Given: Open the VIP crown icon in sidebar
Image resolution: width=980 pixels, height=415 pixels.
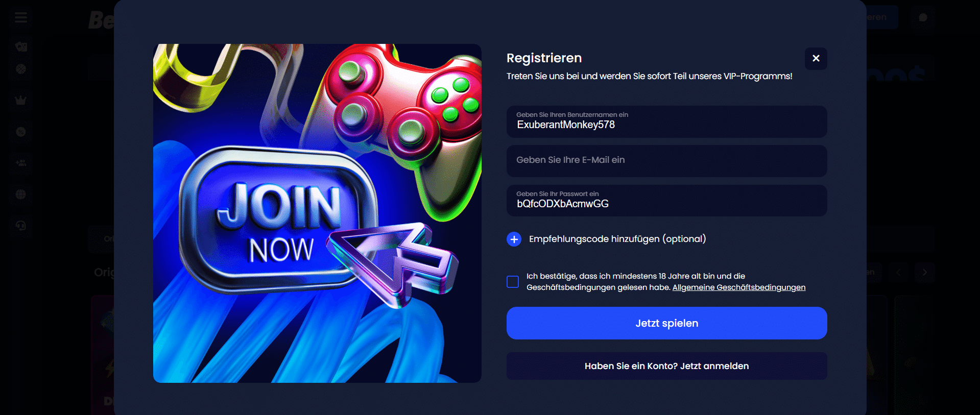Looking at the screenshot, I should [x=21, y=101].
